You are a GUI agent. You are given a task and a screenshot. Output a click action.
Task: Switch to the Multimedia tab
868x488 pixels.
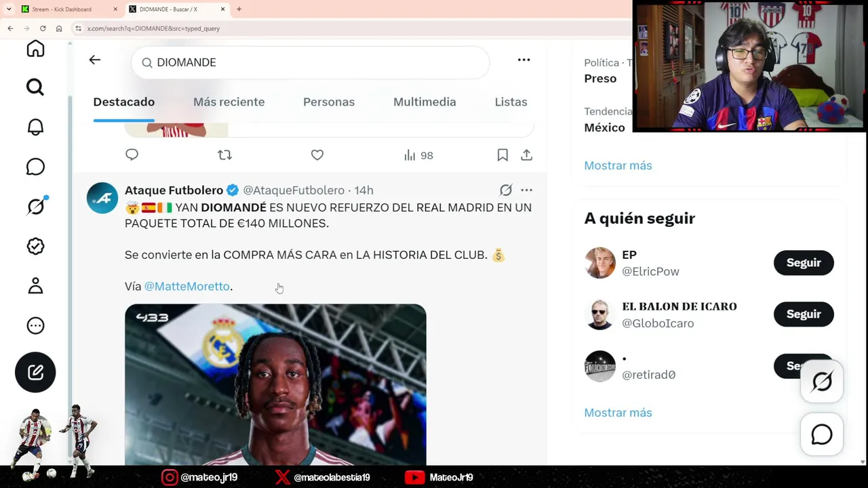tap(425, 102)
